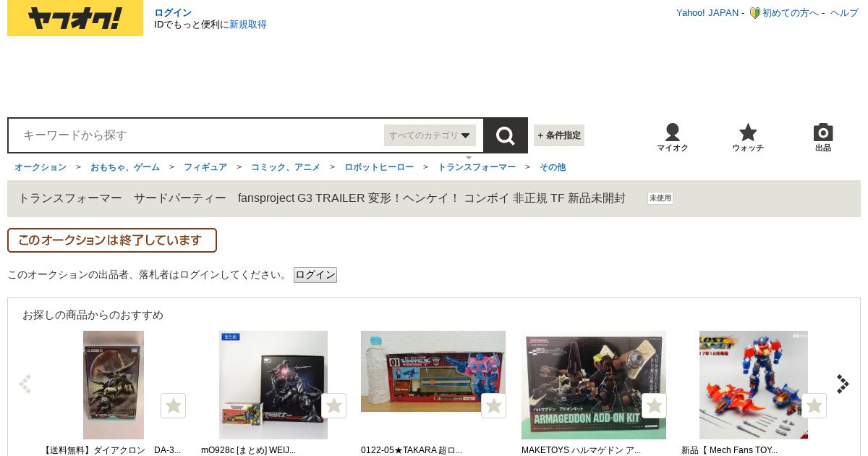
Task: Click the このオークションは終了しています notice
Action: tap(112, 240)
